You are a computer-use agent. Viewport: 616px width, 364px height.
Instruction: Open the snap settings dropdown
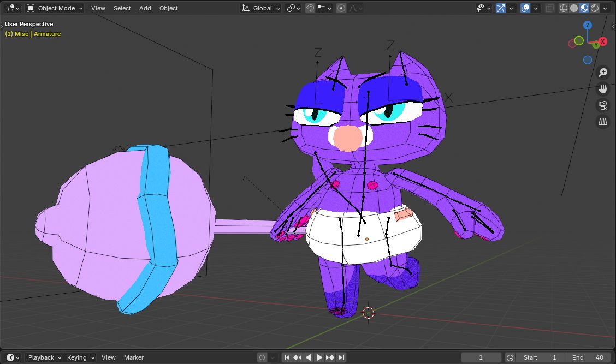324,8
